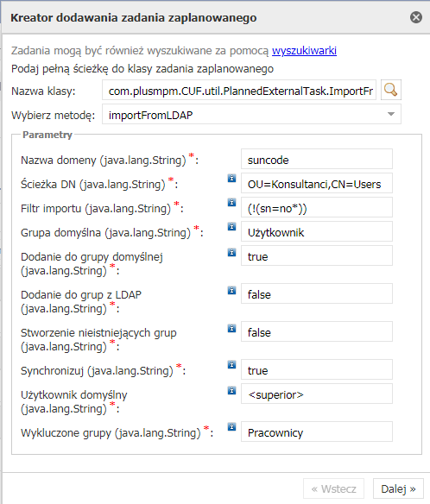This screenshot has height=504, width=430.
Task: Click info icon for Dodanie do grup z LDAP
Action: click(232, 290)
